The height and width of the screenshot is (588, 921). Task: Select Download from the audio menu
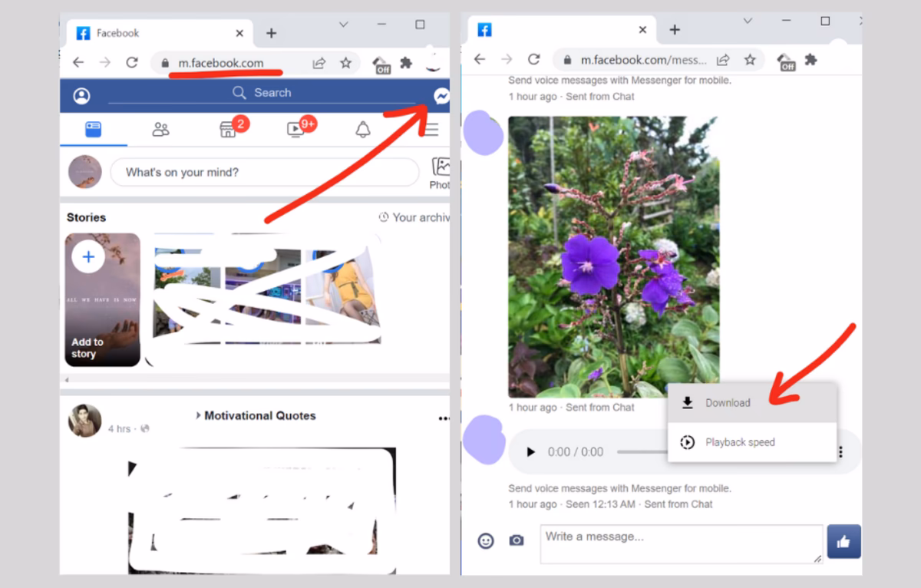coord(727,403)
